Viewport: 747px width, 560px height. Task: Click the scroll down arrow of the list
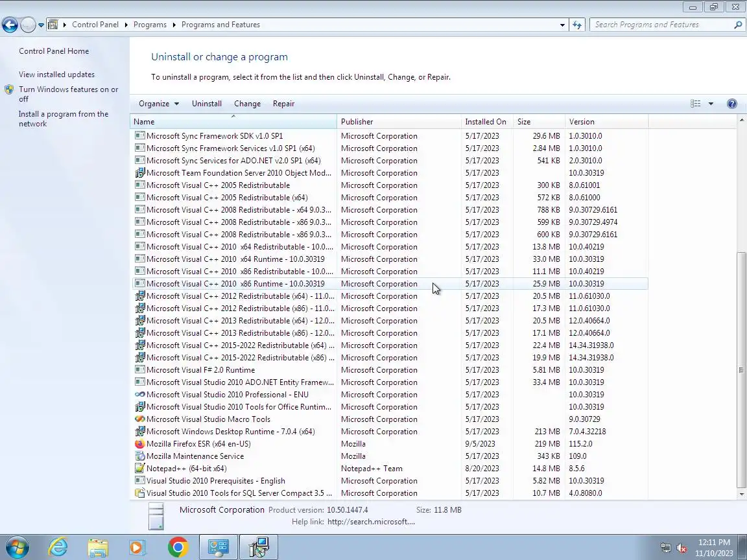coord(741,495)
